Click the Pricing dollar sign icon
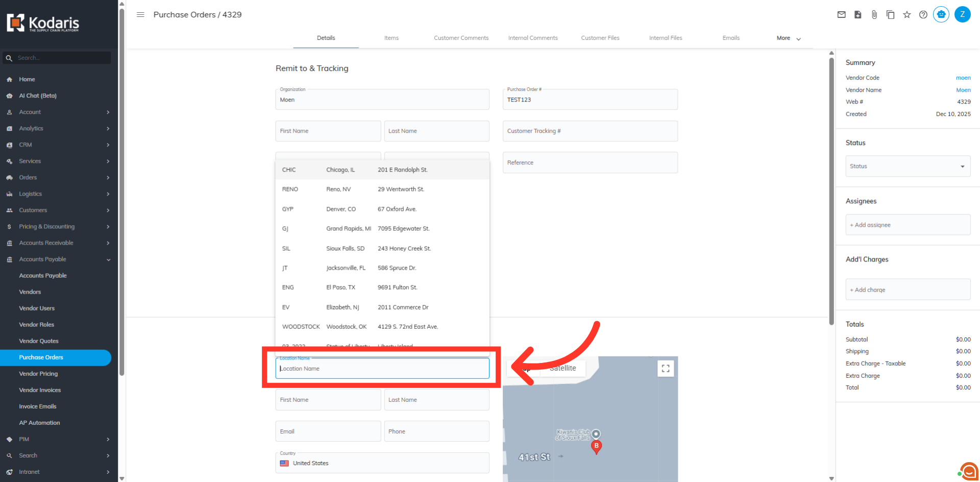 9,227
